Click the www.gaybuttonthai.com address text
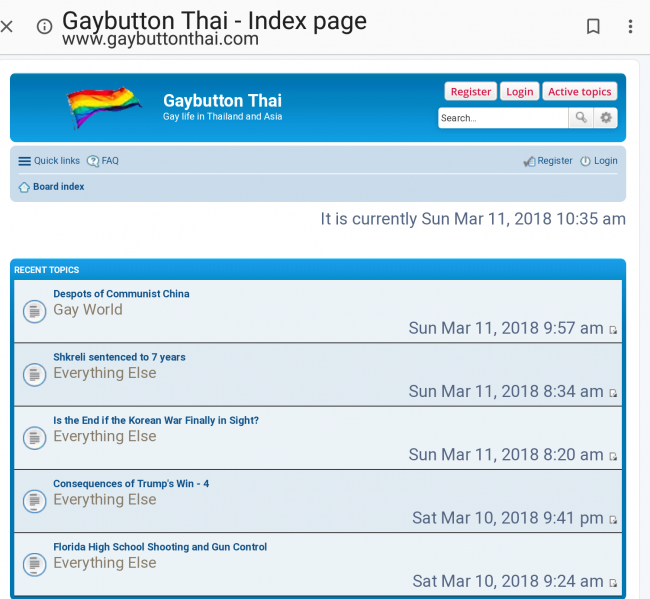This screenshot has height=599, width=650. point(160,39)
